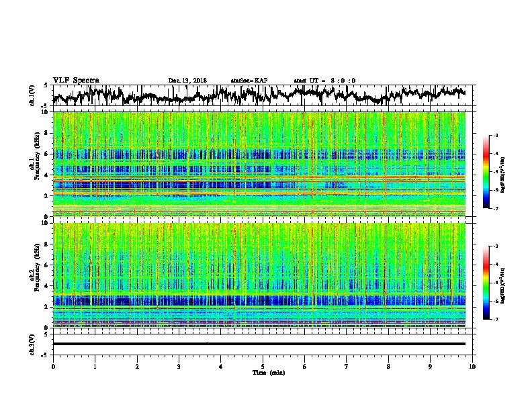Click the "VLF Spectra" plot title

(76, 80)
